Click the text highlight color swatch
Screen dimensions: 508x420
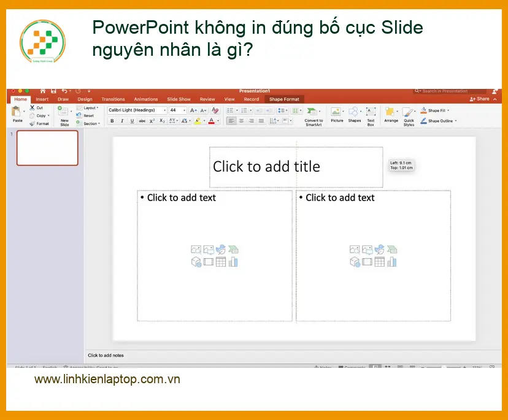198,121
